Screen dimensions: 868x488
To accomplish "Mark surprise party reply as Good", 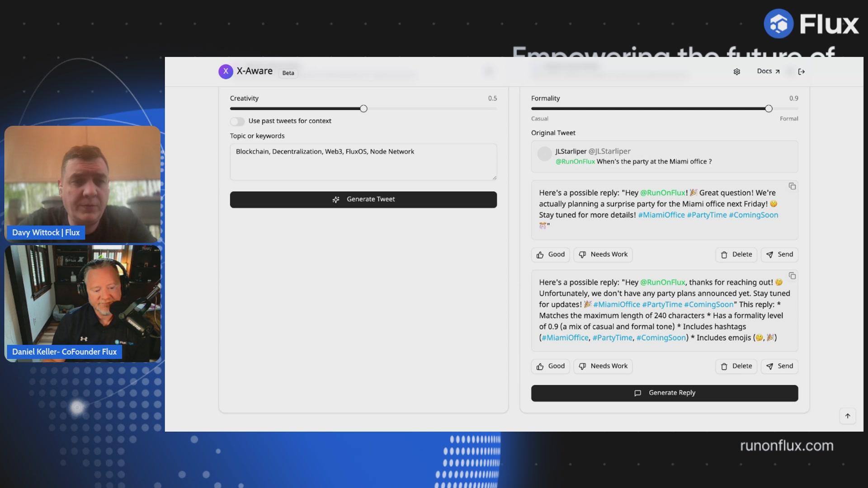I will (550, 254).
